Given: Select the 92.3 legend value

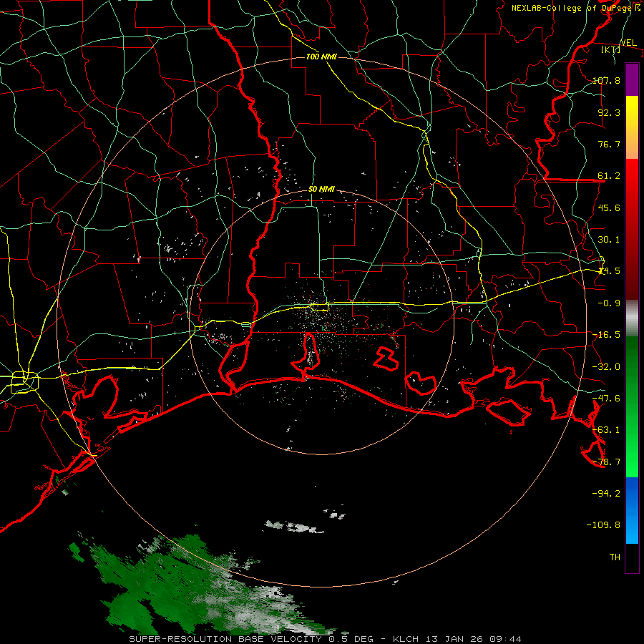Looking at the screenshot, I should [x=609, y=112].
